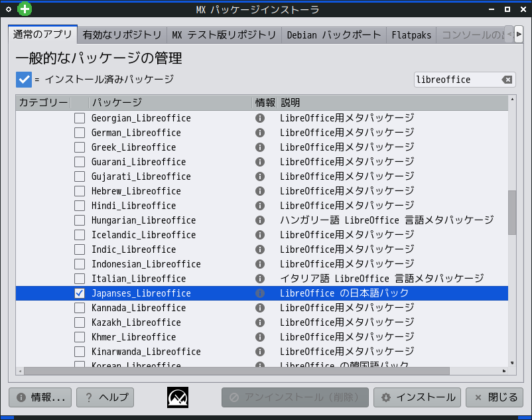
Task: Tick the German_Libreoffice checkbox
Action: pos(80,133)
